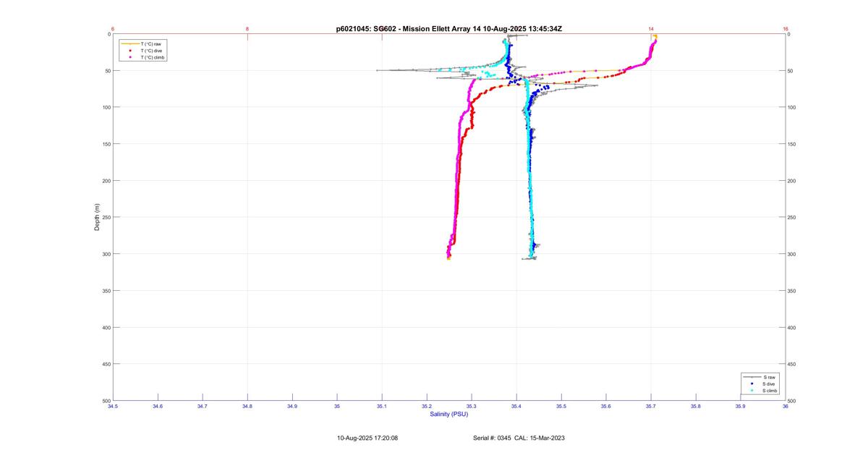Click salinity tick label 34.6
Image resolution: width=868 pixels, height=450 pixels.
pyautogui.click(x=158, y=407)
